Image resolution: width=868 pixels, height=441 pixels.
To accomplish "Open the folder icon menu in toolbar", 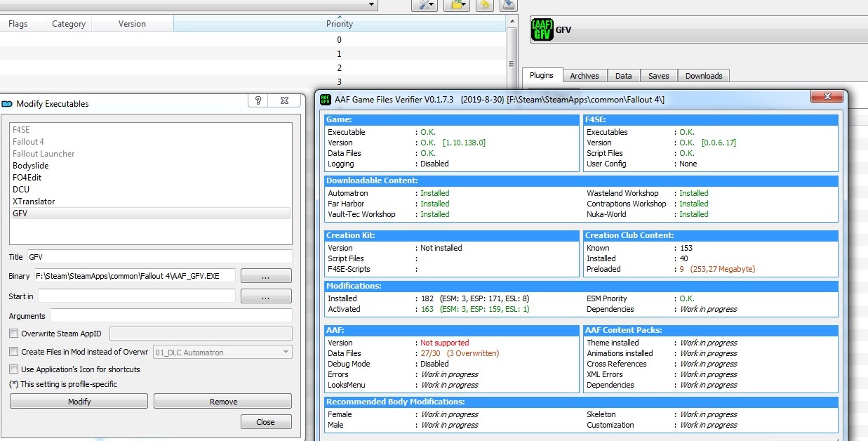I will tap(458, 5).
